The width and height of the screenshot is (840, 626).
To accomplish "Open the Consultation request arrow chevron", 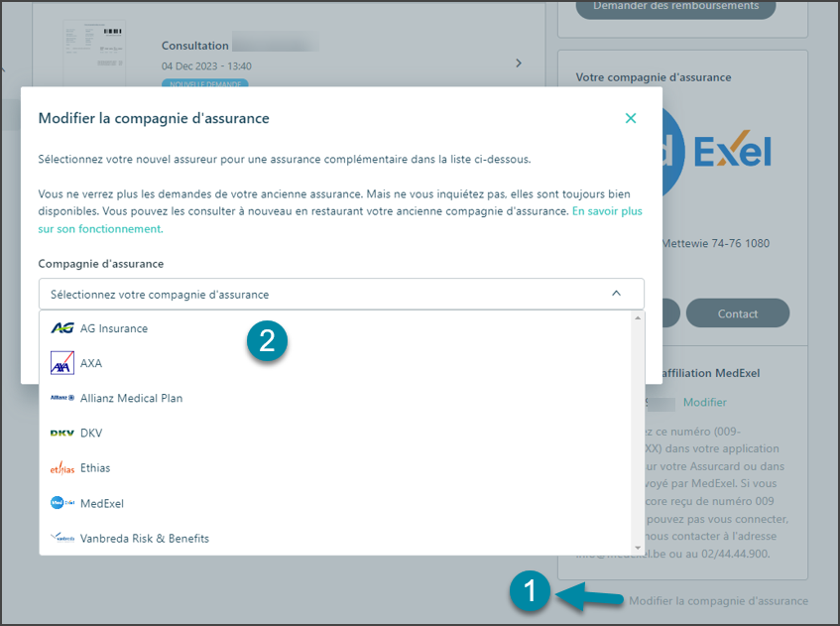I will 518,63.
